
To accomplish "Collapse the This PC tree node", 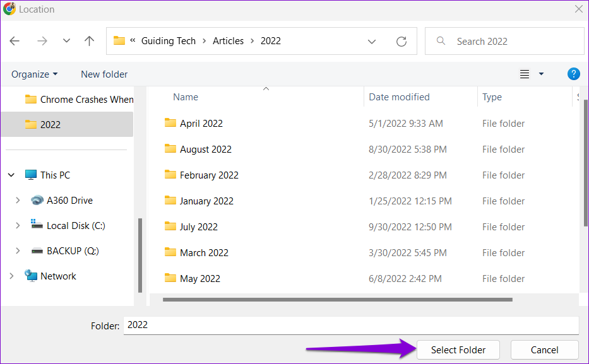I will point(11,175).
